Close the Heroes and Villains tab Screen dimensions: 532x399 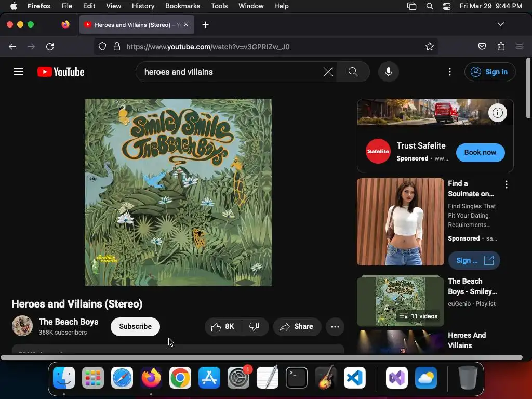(x=186, y=24)
